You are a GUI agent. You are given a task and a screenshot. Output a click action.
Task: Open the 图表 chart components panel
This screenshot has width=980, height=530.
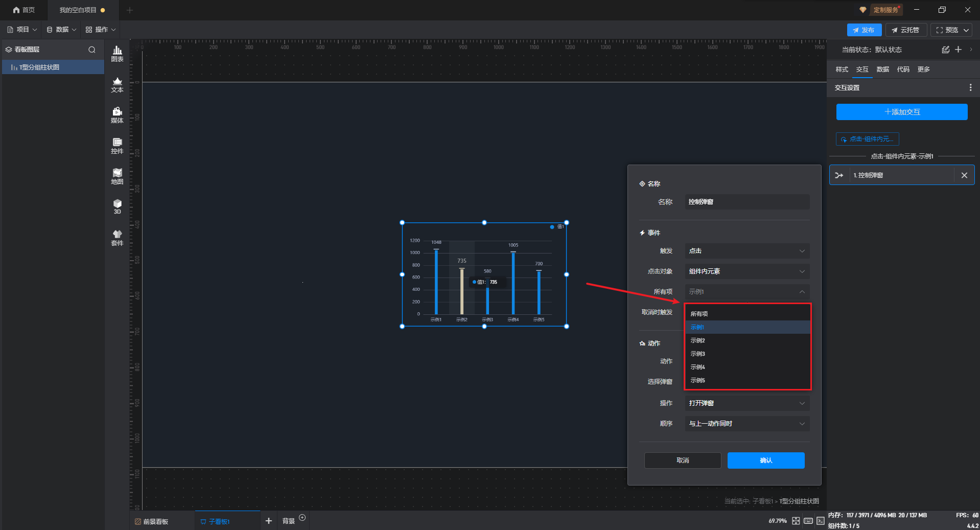click(x=117, y=53)
